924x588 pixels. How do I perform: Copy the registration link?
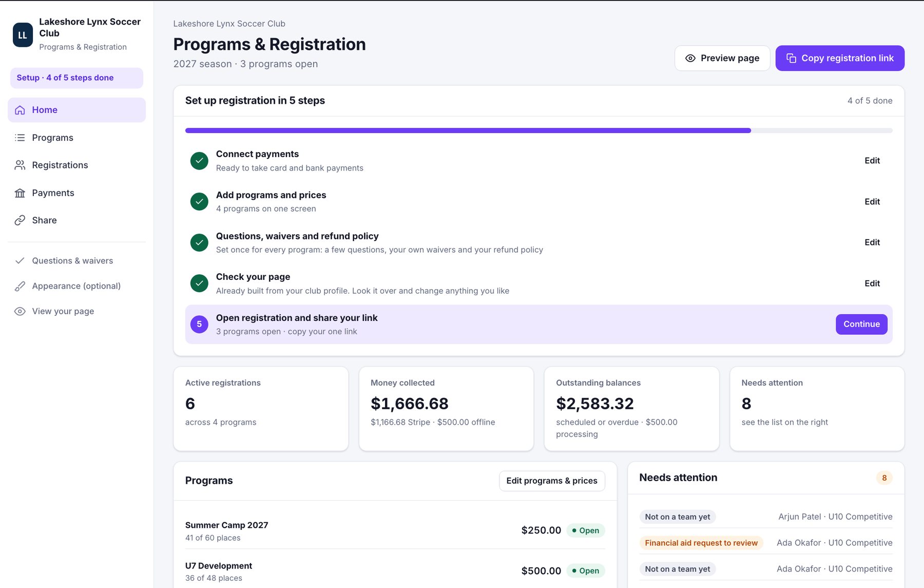click(840, 58)
